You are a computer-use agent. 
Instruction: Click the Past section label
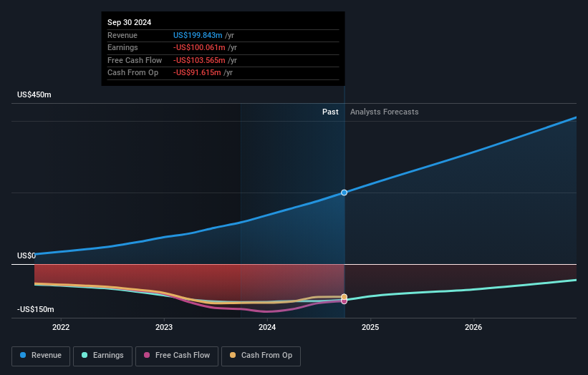(x=330, y=112)
